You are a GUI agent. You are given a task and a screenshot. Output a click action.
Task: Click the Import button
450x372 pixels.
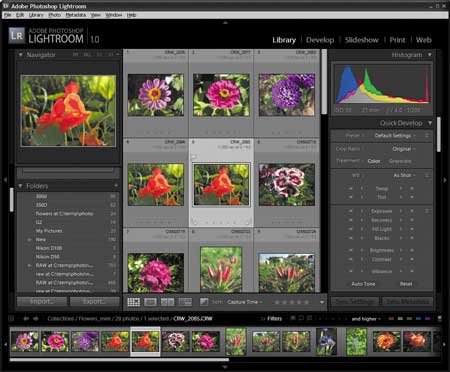click(42, 301)
